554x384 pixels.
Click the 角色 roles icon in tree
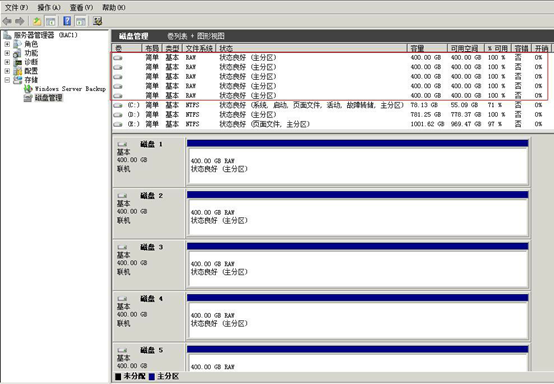[17, 44]
